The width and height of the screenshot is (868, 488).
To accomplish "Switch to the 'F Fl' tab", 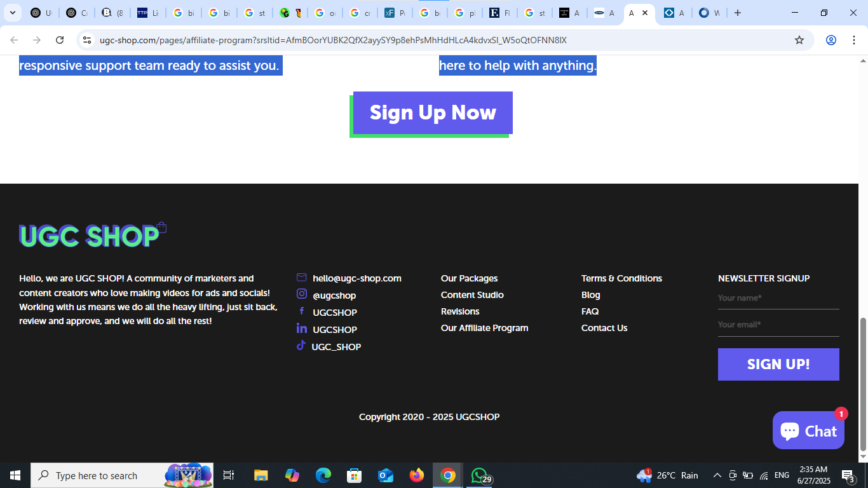I will [499, 13].
